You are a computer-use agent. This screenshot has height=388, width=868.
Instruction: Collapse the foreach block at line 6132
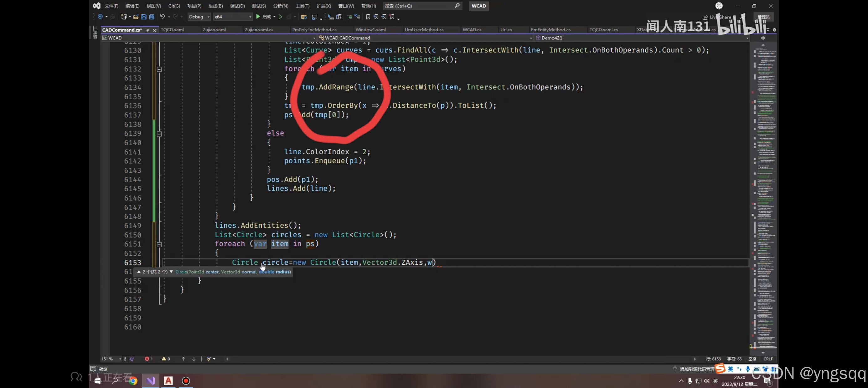point(159,69)
